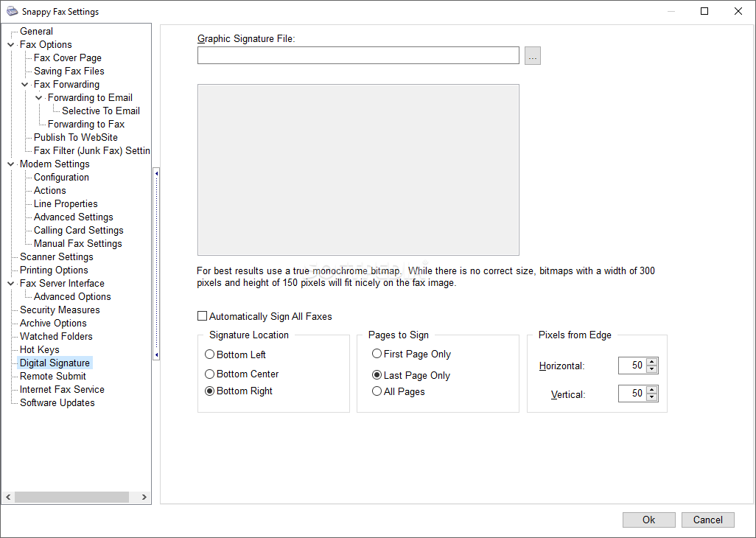Click the splitter collapse arrow handle
This screenshot has height=538, width=756.
click(x=156, y=264)
